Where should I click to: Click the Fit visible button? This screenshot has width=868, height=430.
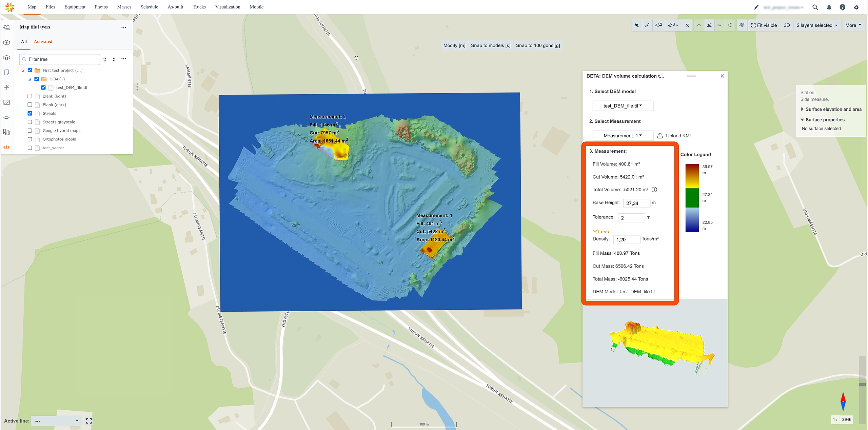coord(764,25)
